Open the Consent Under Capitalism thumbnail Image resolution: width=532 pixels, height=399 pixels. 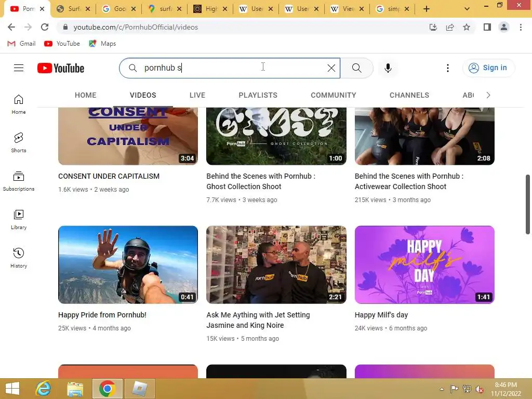click(x=128, y=136)
